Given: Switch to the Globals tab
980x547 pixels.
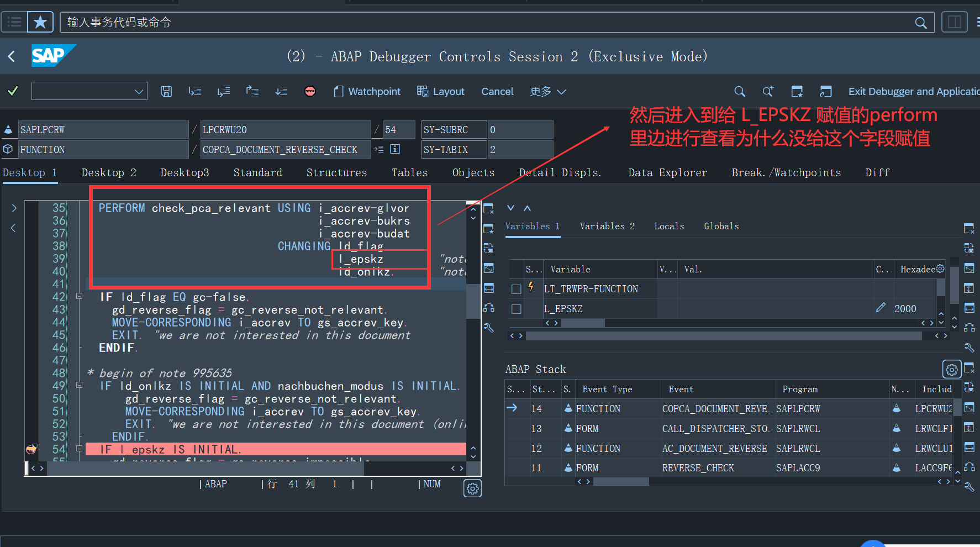Looking at the screenshot, I should (721, 226).
